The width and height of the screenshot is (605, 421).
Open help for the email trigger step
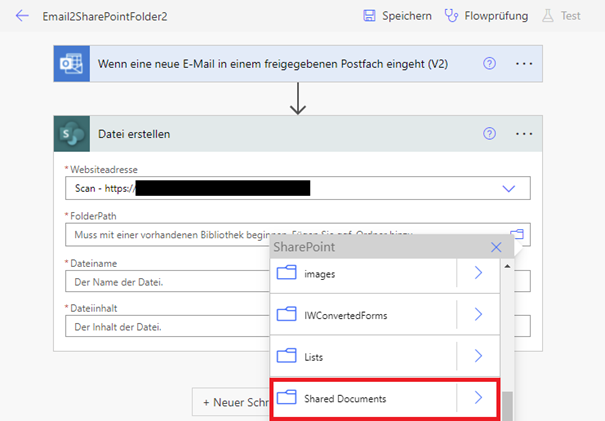coord(489,63)
